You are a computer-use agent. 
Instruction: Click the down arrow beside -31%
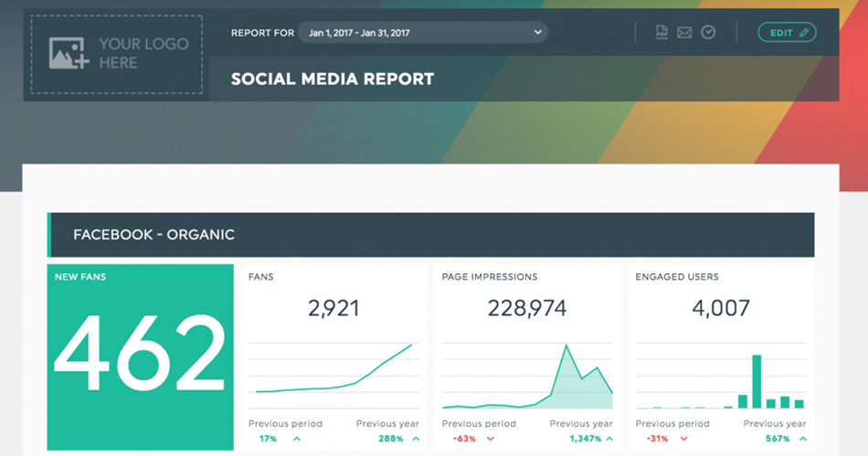coord(683,439)
